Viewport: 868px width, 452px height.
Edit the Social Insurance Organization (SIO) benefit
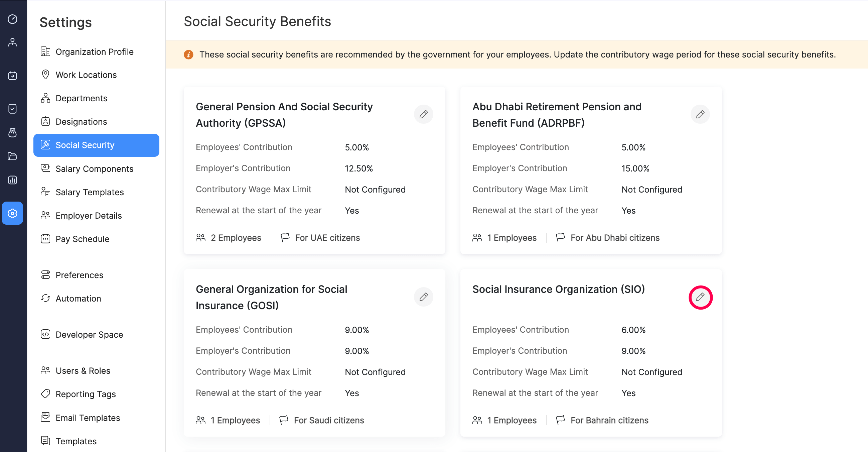(701, 297)
